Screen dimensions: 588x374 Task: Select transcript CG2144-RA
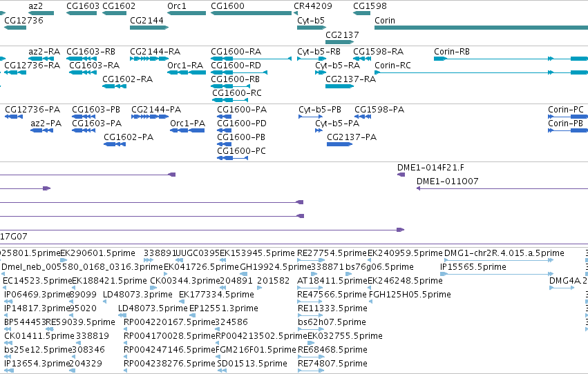[149, 59]
